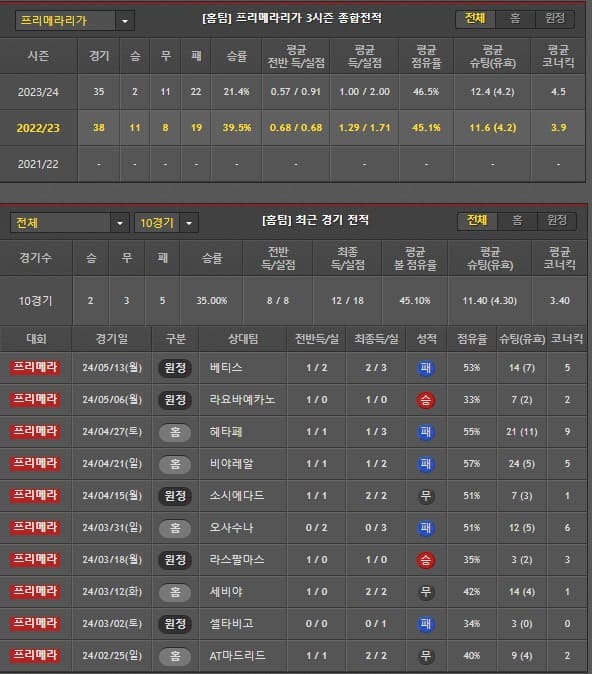The height and width of the screenshot is (674, 592).
Task: Open the 프리메라리가 league dropdown
Action: [75, 20]
